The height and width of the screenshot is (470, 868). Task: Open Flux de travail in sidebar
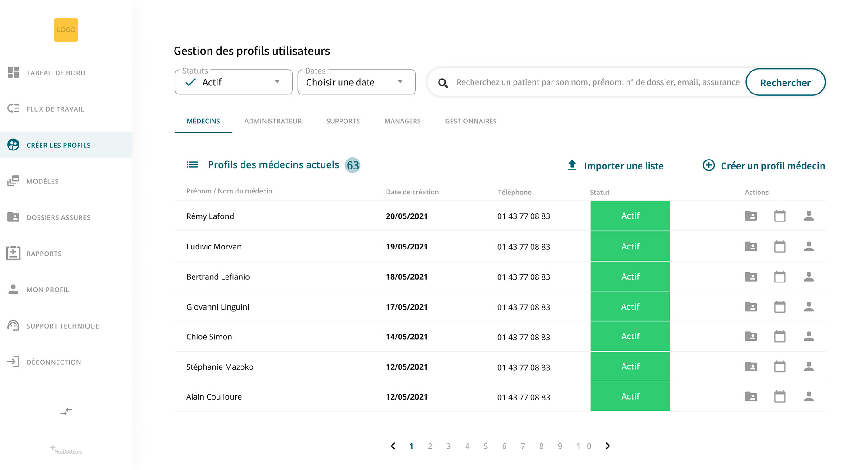point(66,109)
